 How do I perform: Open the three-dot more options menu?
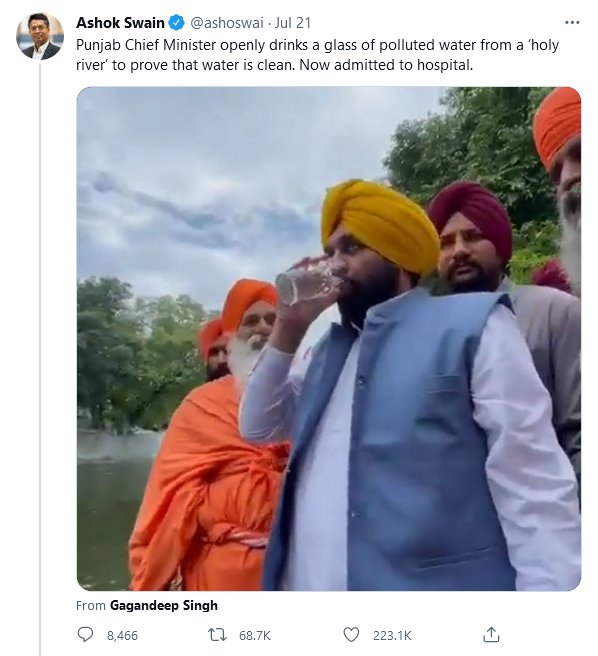(x=572, y=23)
